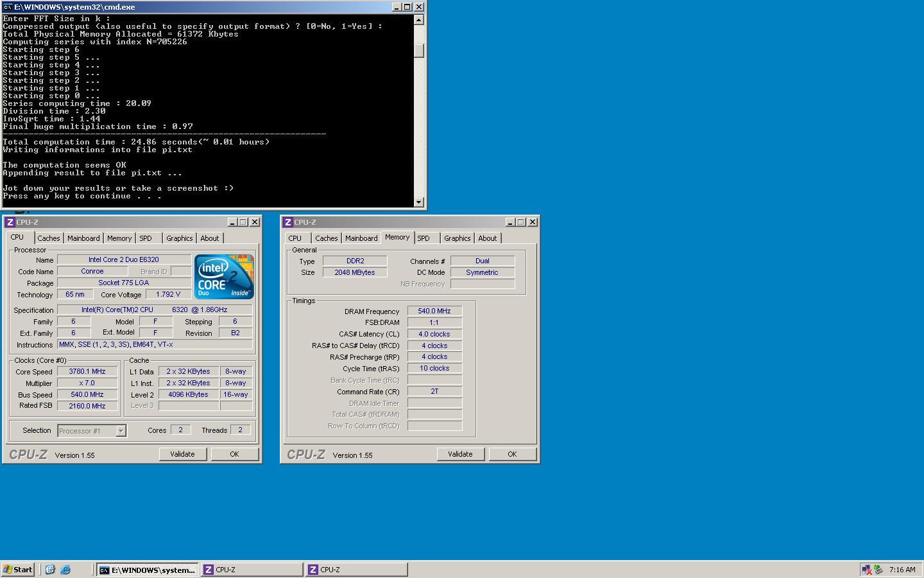Click the Multiplier value 'x 7.0'
The image size is (924, 578).
point(87,383)
